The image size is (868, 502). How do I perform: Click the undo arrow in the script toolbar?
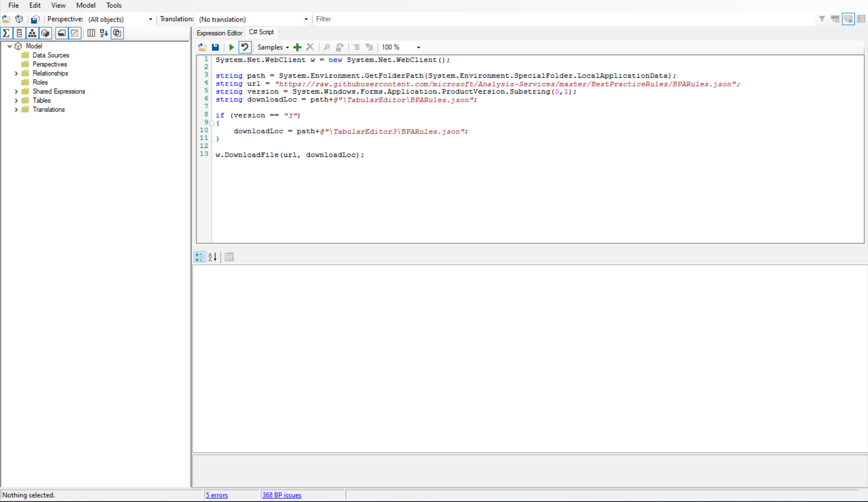(245, 47)
